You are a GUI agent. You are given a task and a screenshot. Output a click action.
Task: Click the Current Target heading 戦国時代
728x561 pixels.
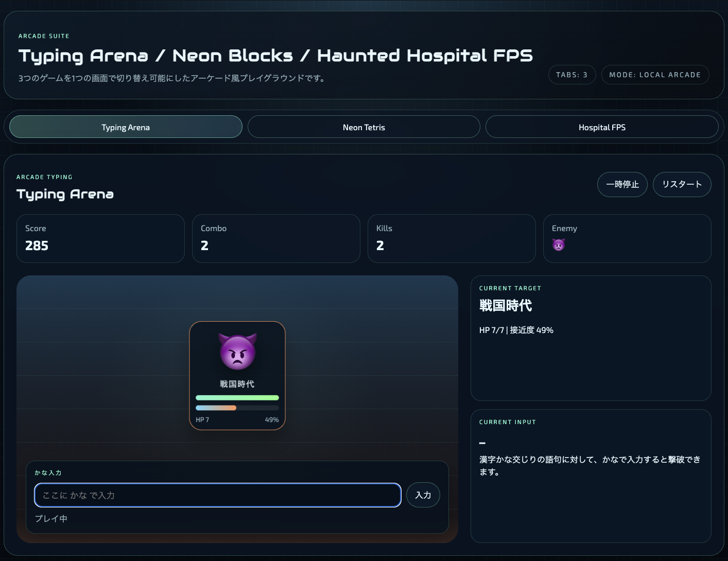coord(506,306)
